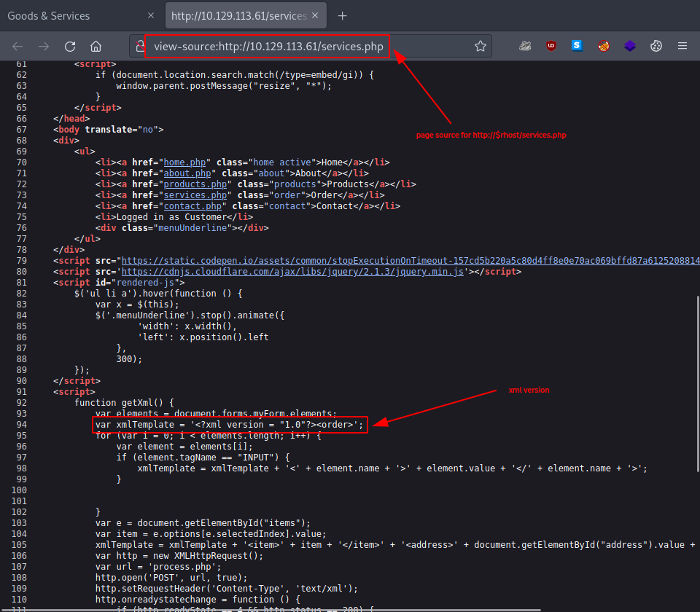Click the browser home icon
This screenshot has height=612, width=700.
pyautogui.click(x=96, y=45)
